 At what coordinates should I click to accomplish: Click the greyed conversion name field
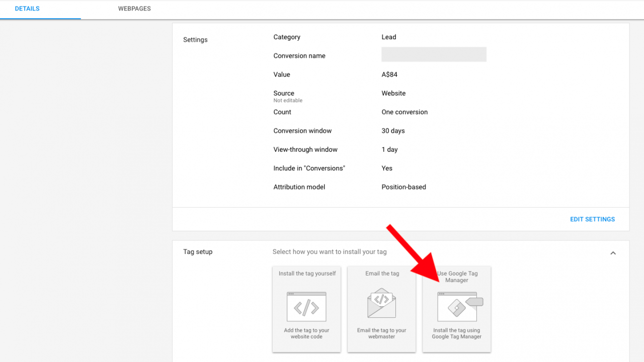(434, 54)
